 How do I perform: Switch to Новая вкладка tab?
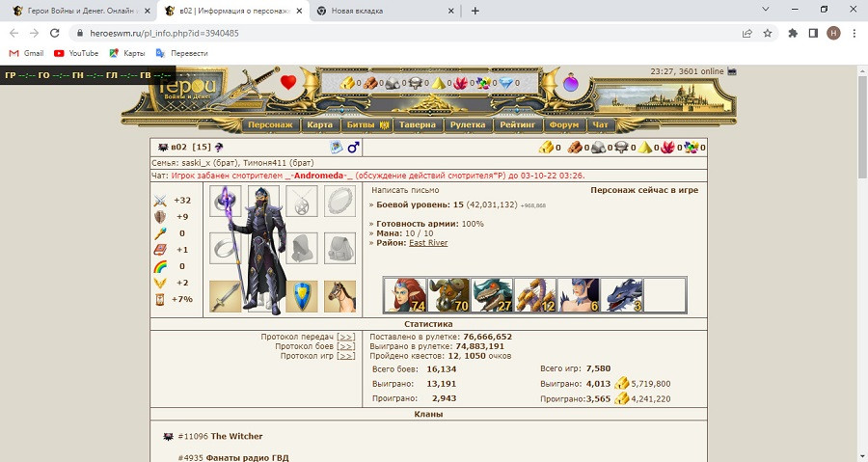click(385, 11)
